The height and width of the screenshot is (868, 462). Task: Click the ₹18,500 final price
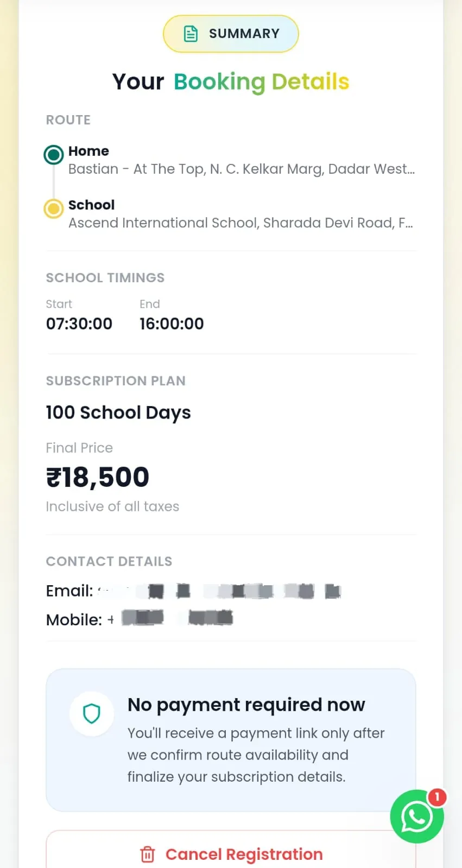(x=98, y=478)
